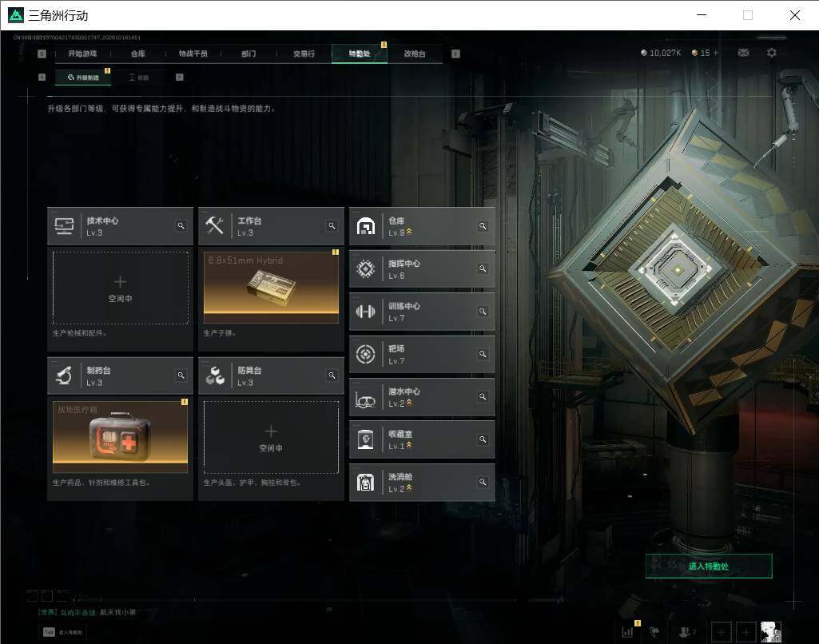Open the 6.8x51mm Hybrid ammo production card
This screenshot has width=819, height=644.
(271, 288)
